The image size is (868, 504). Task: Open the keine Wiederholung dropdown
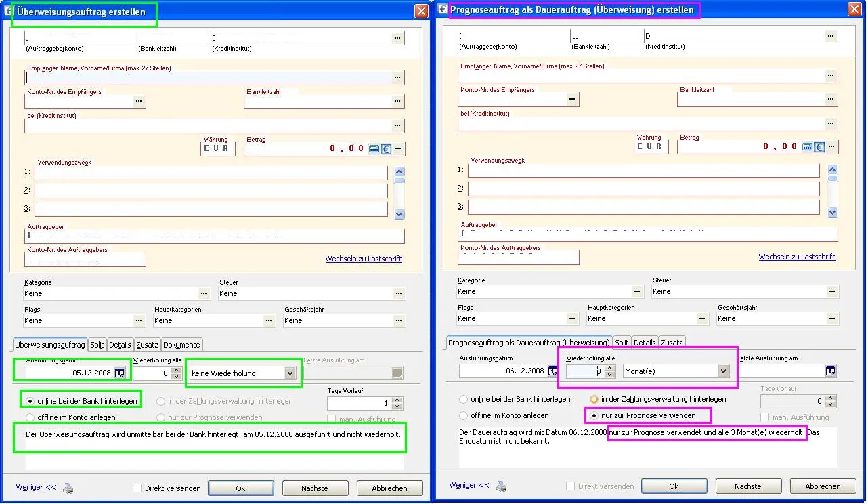(290, 373)
